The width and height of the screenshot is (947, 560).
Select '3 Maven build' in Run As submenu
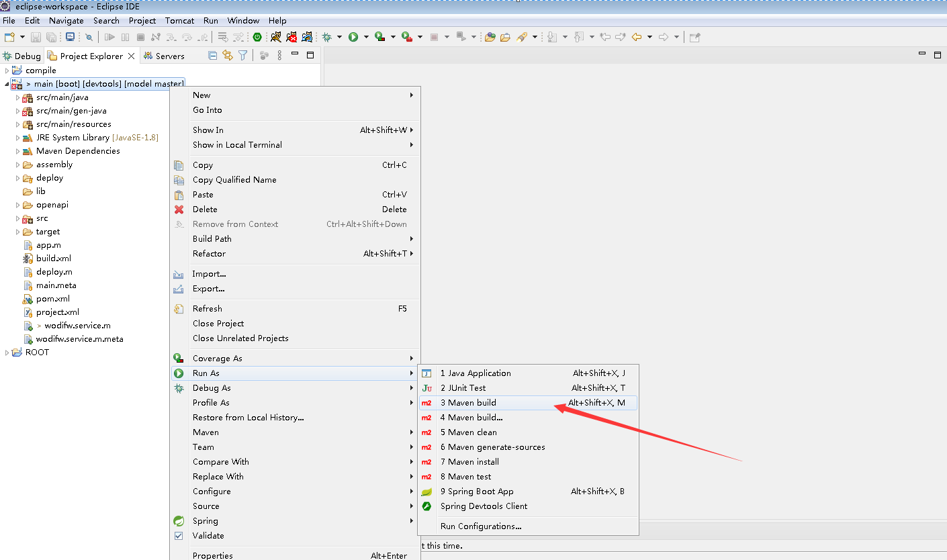pyautogui.click(x=527, y=403)
